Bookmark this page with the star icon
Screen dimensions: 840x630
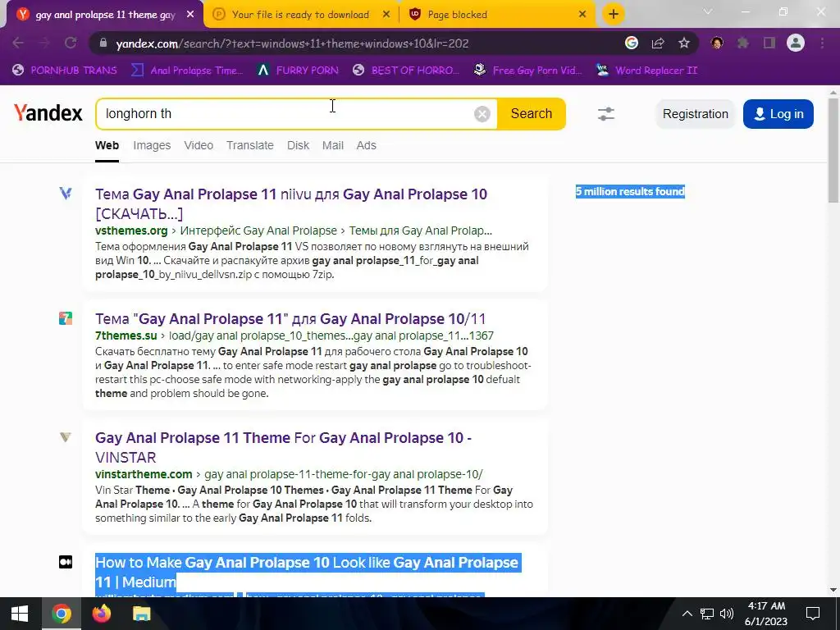coord(684,43)
